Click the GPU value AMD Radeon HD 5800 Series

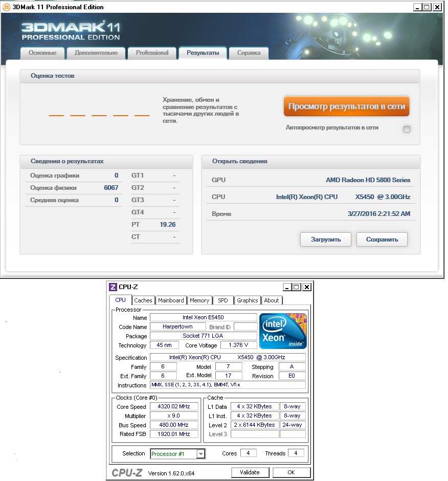pyautogui.click(x=368, y=180)
